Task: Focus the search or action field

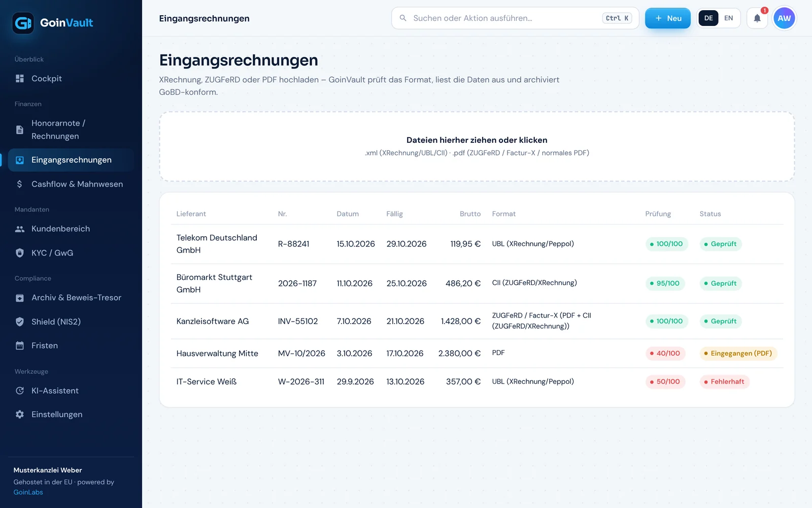Action: 515,18
